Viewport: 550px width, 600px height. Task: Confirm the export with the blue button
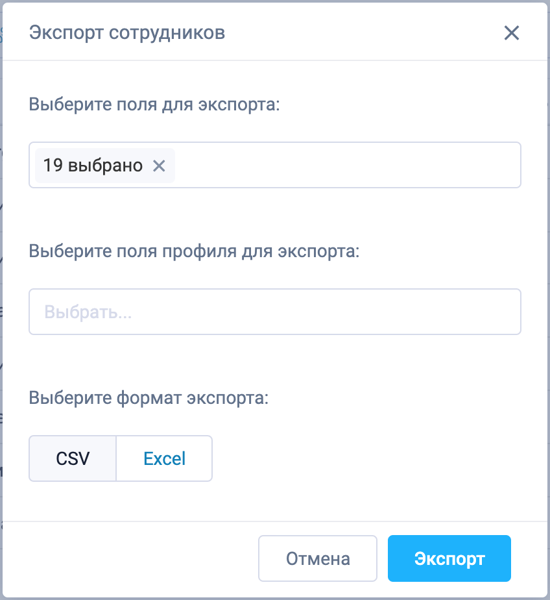click(x=449, y=558)
